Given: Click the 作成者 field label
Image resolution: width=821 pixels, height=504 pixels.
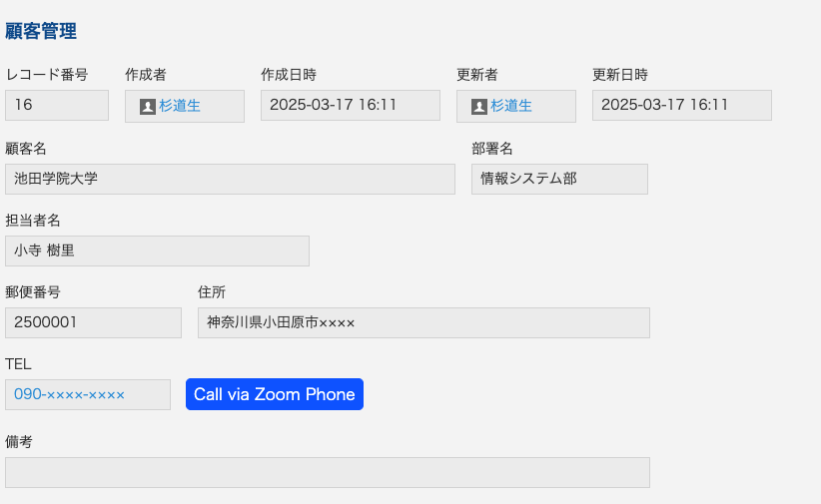Looking at the screenshot, I should (x=146, y=75).
